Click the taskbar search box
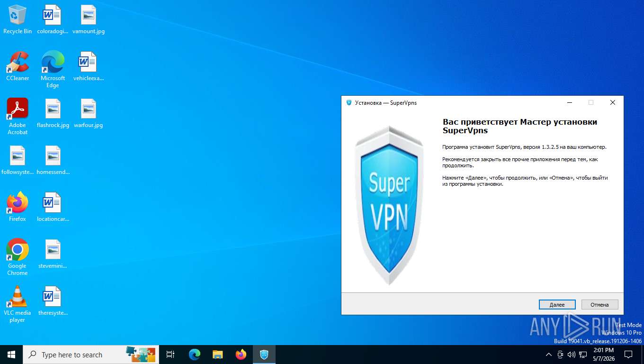Viewport: 644px width, 364px height. pos(91,355)
